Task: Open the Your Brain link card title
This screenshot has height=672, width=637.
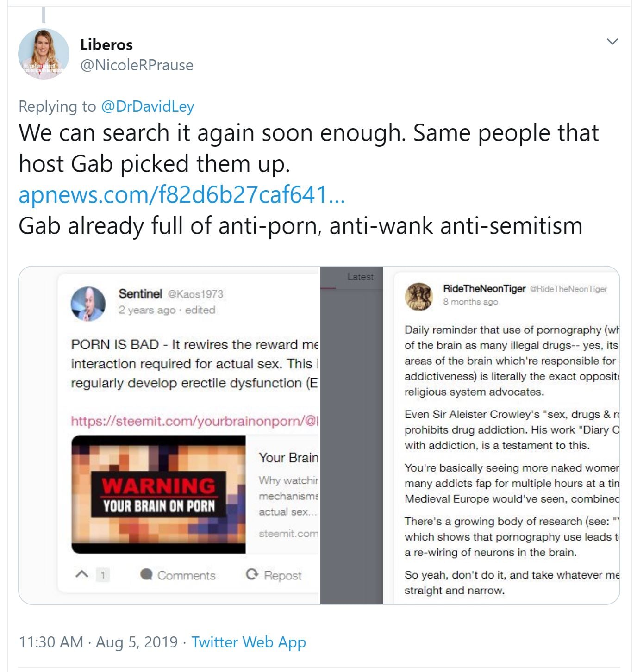Action: 288,458
